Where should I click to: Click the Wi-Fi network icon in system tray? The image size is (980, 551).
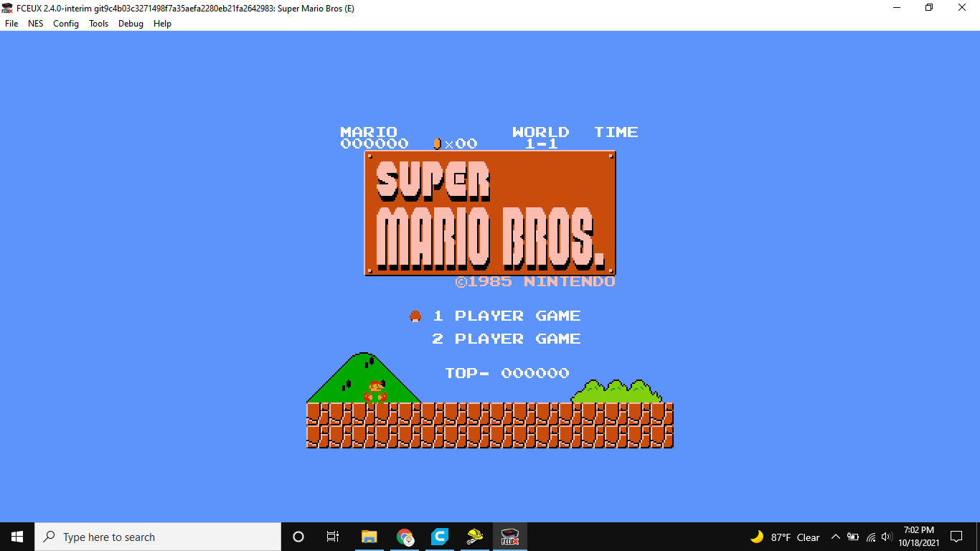(x=870, y=537)
